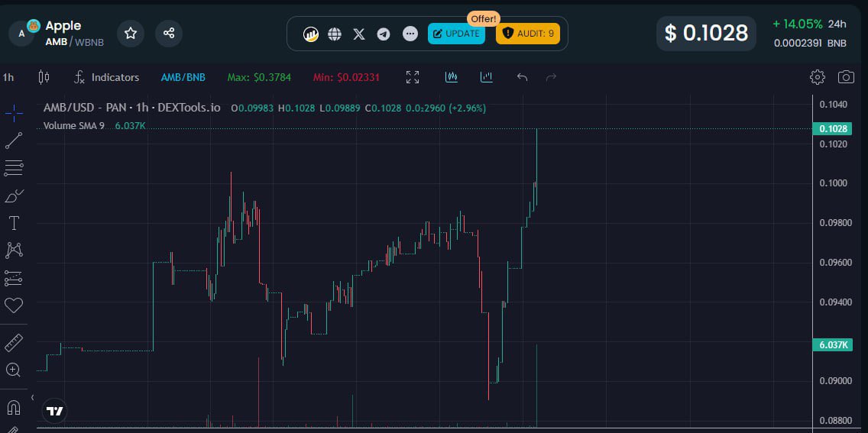Toggle the bar chart overlay icon
Viewport: 868px width, 433px height.
click(x=487, y=77)
